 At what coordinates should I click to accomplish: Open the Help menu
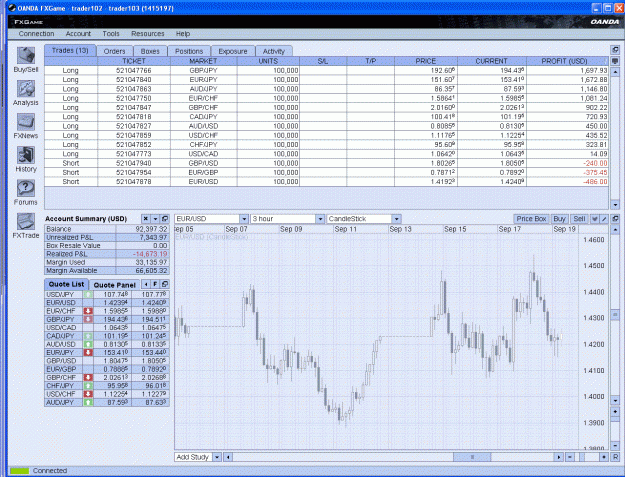[x=183, y=34]
